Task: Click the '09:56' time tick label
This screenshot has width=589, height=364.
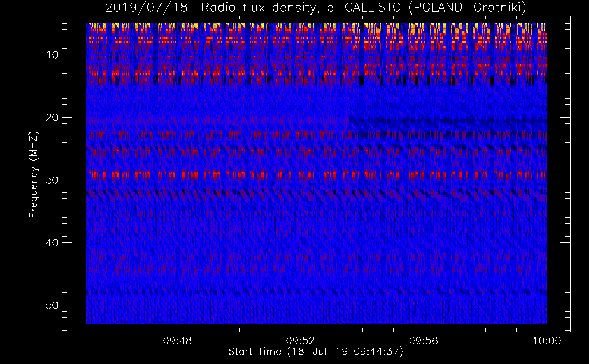Action: point(424,341)
